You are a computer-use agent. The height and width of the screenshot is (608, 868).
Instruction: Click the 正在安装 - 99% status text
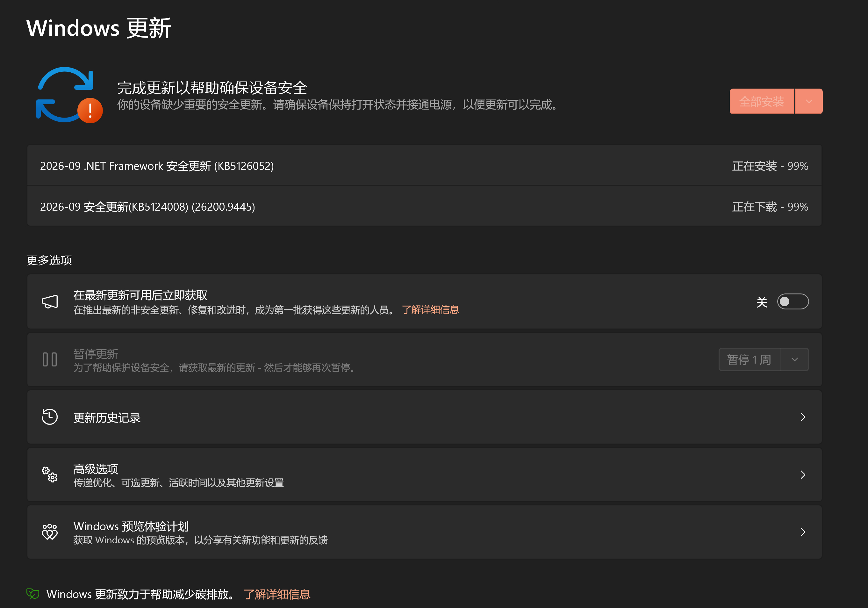(770, 166)
